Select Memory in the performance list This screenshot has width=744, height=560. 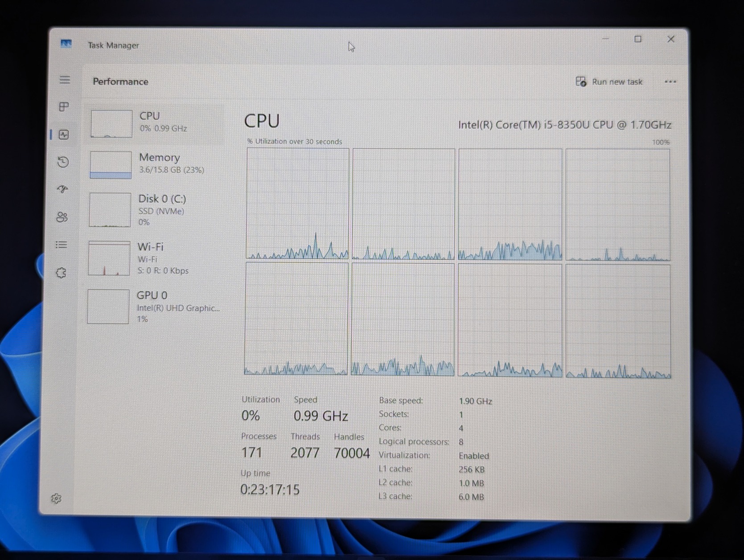click(x=154, y=164)
